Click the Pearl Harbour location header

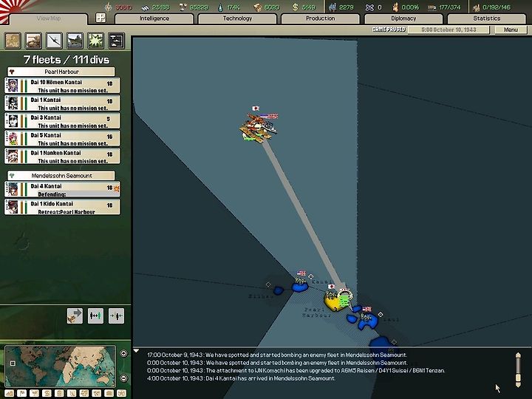61,72
